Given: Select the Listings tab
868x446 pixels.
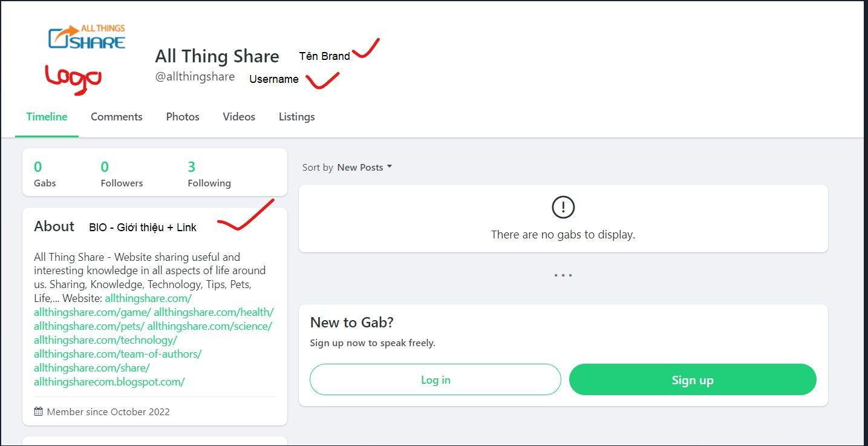Looking at the screenshot, I should pos(296,117).
